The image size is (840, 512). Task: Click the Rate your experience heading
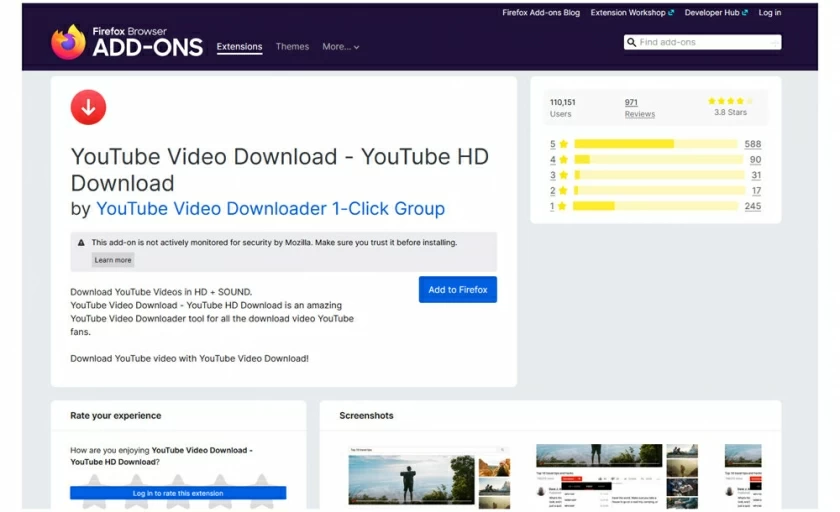[x=116, y=416]
